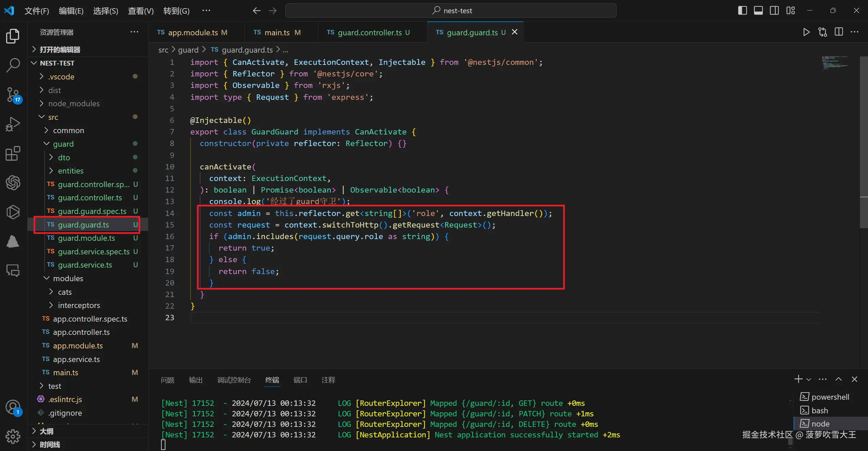Split the editor to the right
Screen dimensions: 868x451
coord(839,32)
